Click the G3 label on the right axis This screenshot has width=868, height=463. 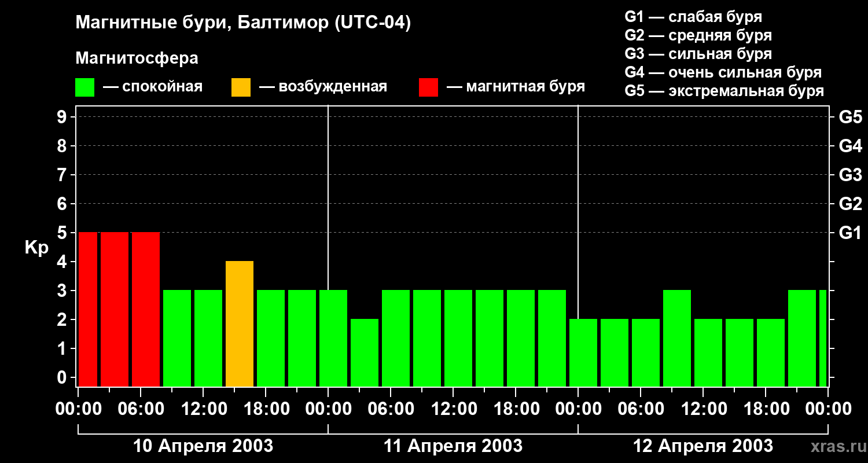tap(851, 175)
